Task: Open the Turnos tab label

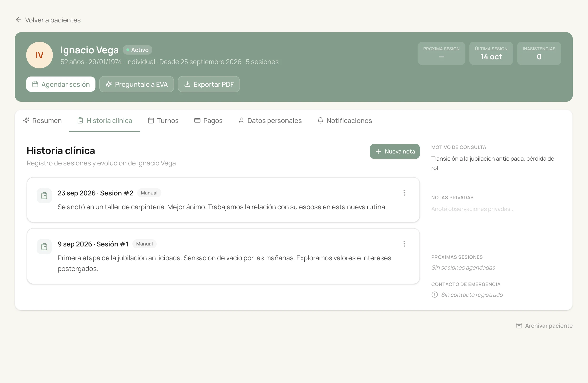Action: [x=168, y=121]
